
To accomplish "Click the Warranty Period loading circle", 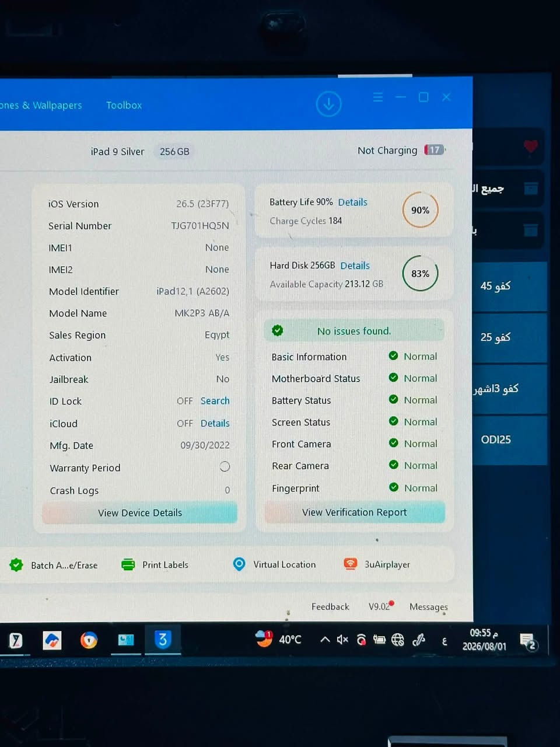I will (225, 466).
